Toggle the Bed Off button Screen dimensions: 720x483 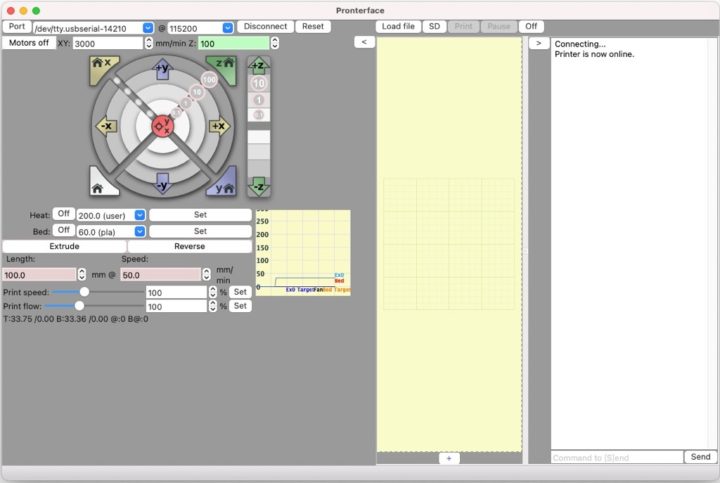63,230
